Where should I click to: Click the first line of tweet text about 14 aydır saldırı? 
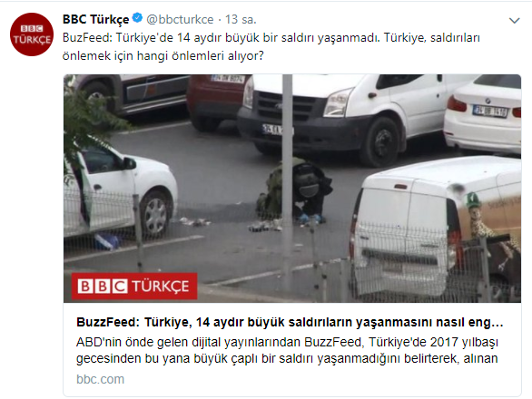(x=271, y=37)
